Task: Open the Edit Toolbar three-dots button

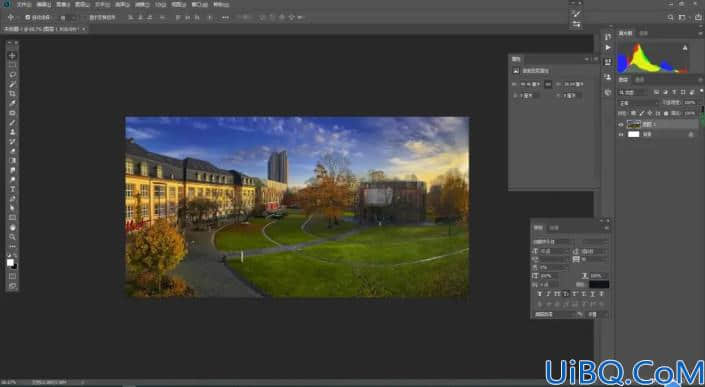Action: (x=12, y=247)
